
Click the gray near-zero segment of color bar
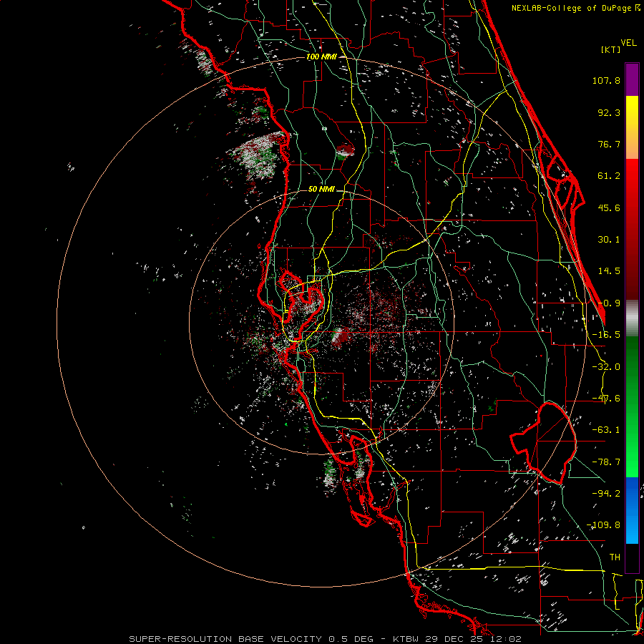[x=632, y=318]
